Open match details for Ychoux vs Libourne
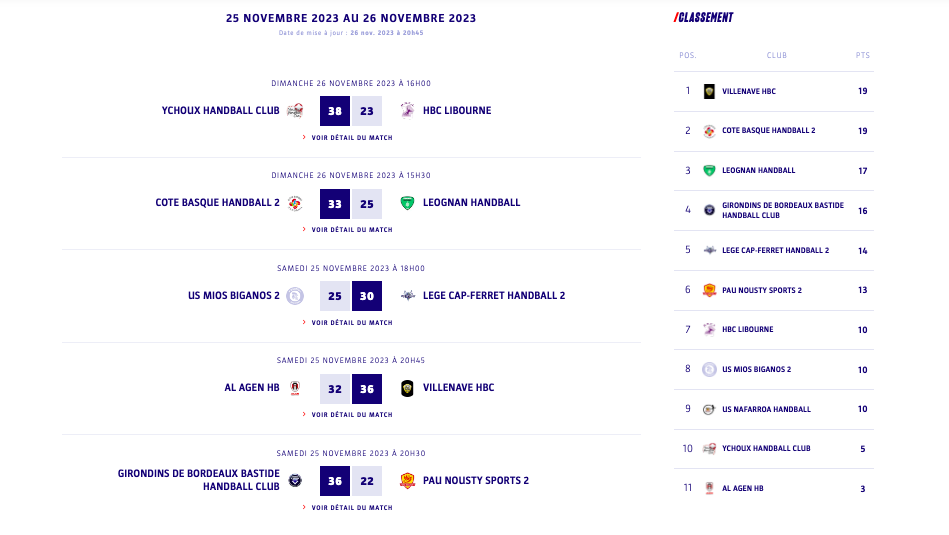 point(351,138)
